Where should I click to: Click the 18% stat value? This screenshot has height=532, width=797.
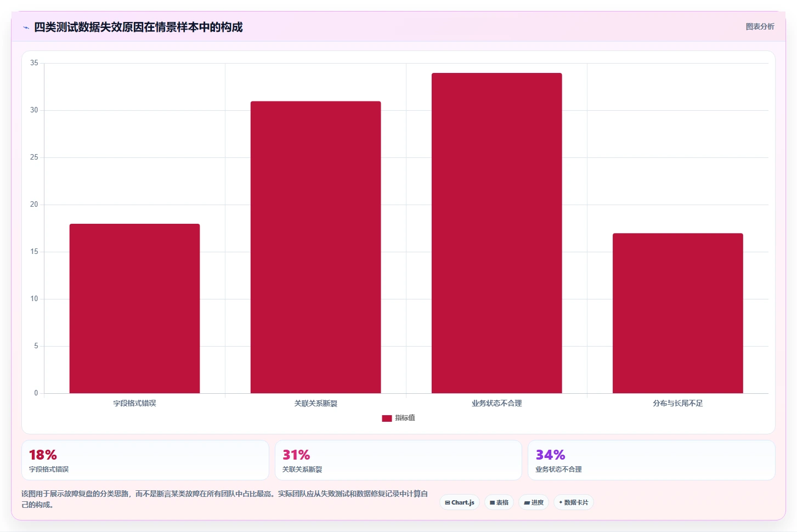pyautogui.click(x=43, y=455)
